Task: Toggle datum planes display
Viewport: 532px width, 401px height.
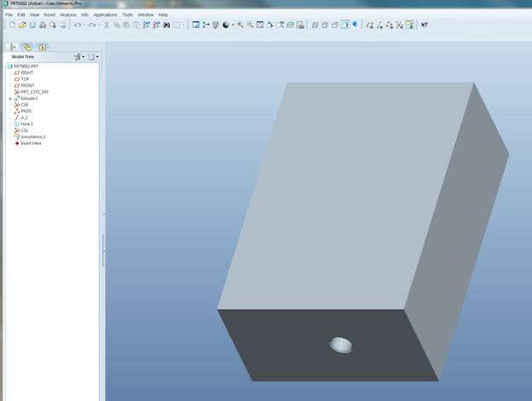Action: tap(370, 25)
